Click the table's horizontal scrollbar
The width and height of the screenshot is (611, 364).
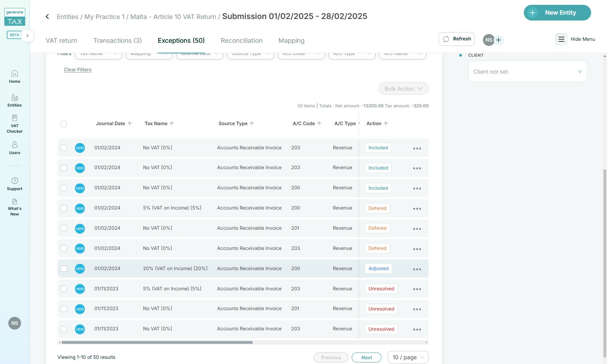(157, 342)
